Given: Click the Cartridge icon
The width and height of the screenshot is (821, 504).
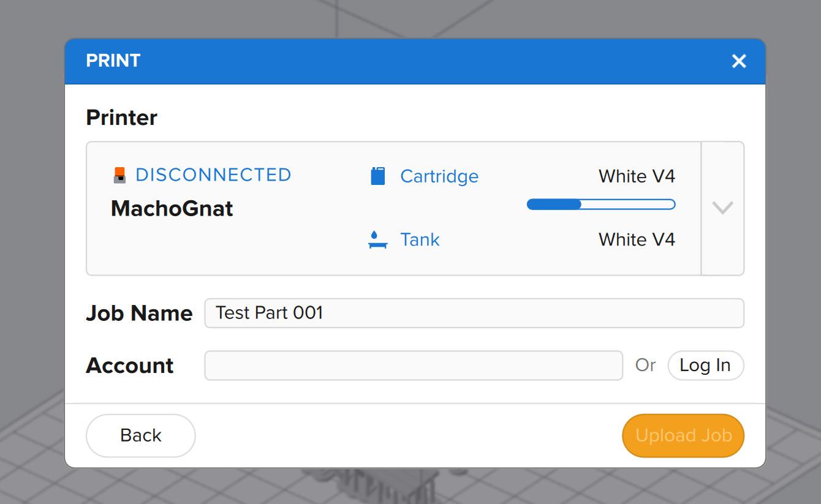Looking at the screenshot, I should click(x=378, y=176).
